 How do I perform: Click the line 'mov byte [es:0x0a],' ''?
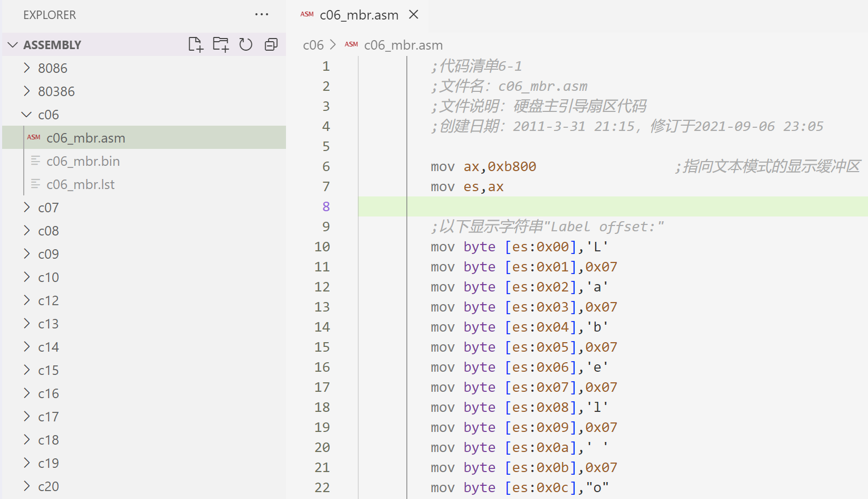(520, 447)
